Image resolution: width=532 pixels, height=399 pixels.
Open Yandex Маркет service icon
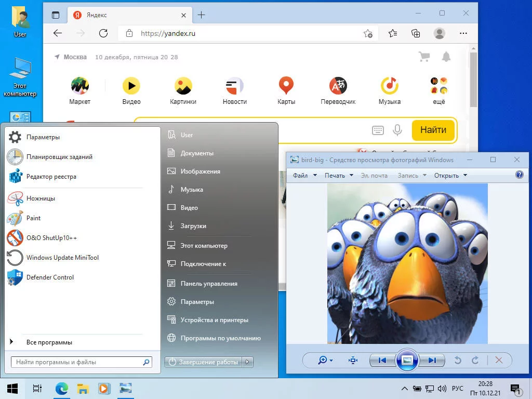(79, 86)
